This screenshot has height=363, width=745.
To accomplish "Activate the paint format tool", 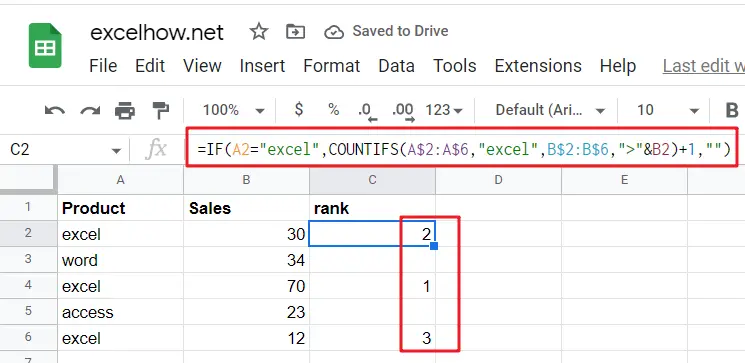I will [161, 111].
